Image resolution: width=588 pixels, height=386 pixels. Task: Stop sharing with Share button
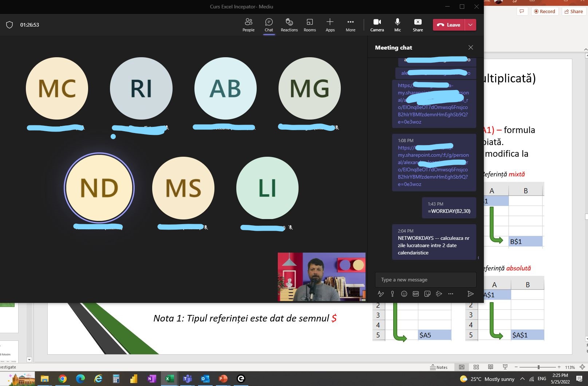tap(418, 25)
